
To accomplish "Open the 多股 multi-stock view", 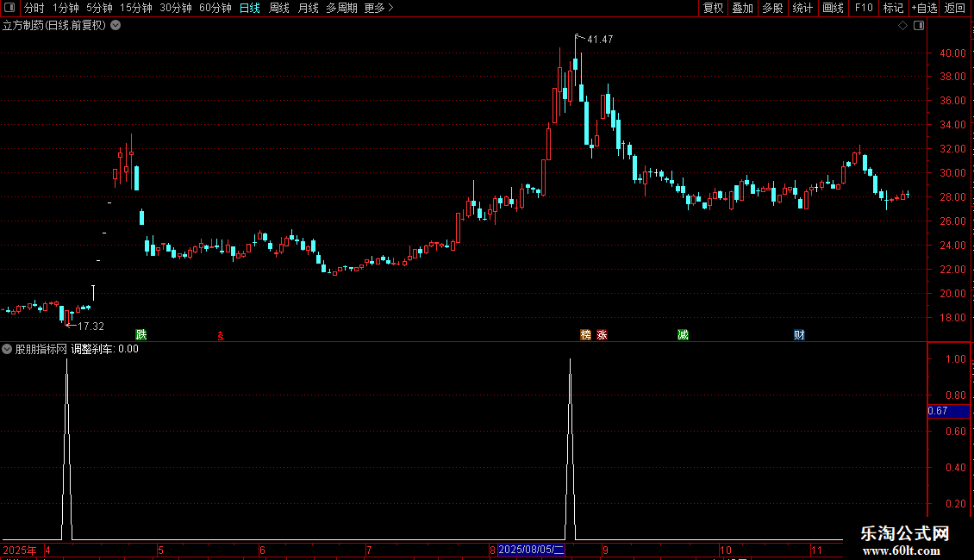I will [x=772, y=8].
